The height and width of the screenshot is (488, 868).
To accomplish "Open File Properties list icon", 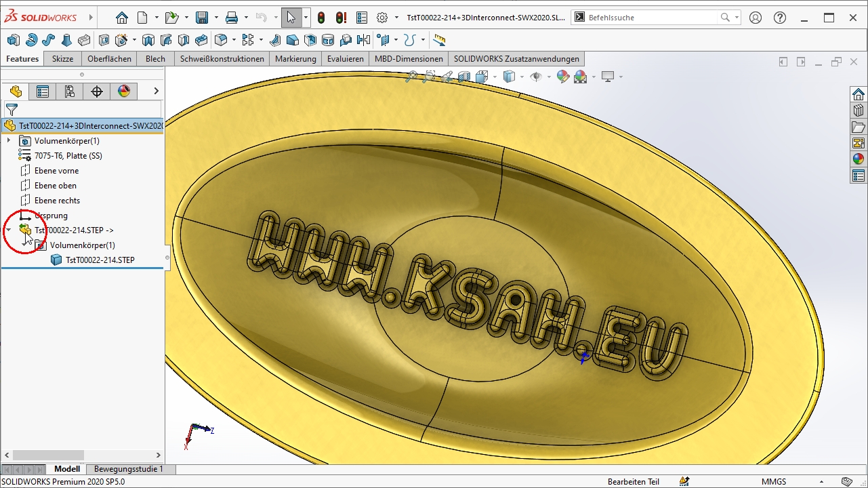I will point(362,18).
